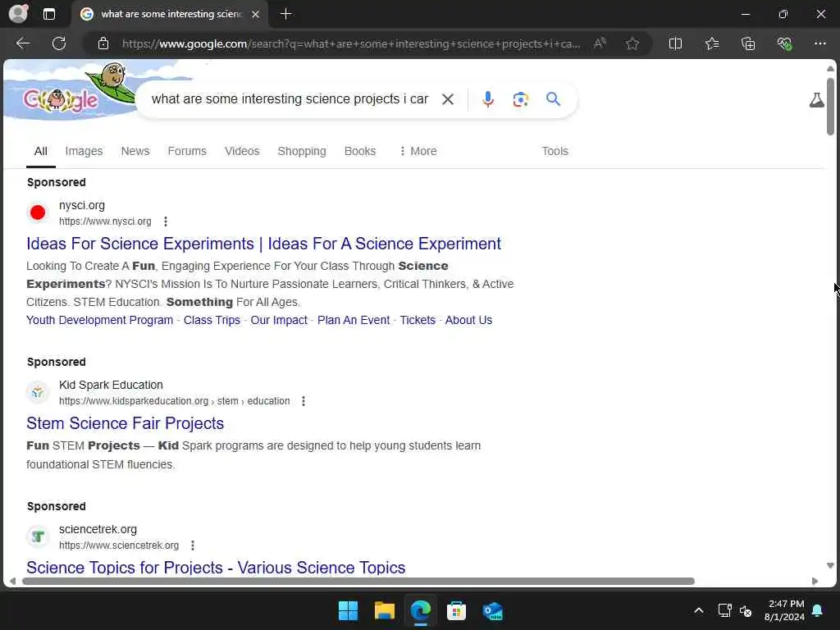This screenshot has width=840, height=630.
Task: Open Browser essentials heart icon
Action: point(784,43)
